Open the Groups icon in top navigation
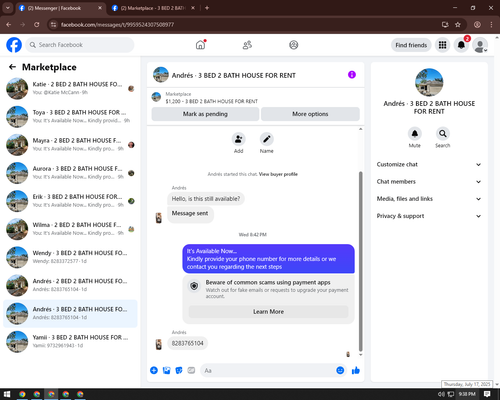Viewport: 500px width, 400px height. (294, 45)
